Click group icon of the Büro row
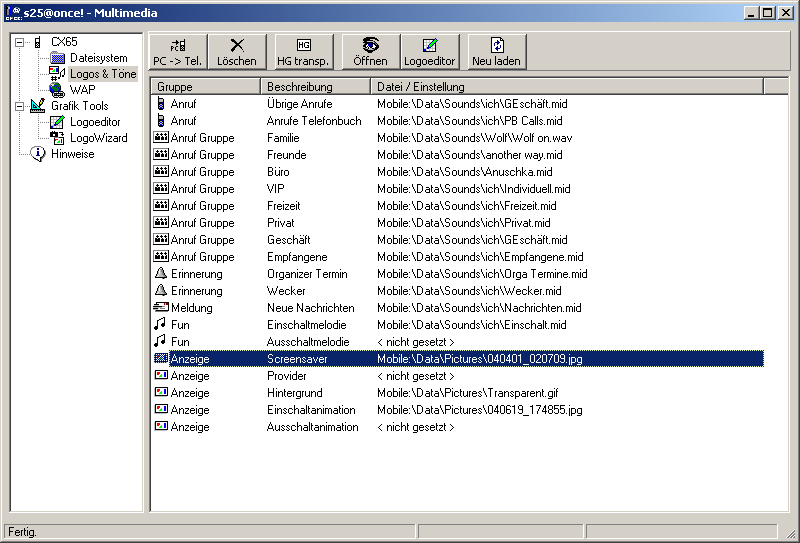800x543 pixels. 161,171
